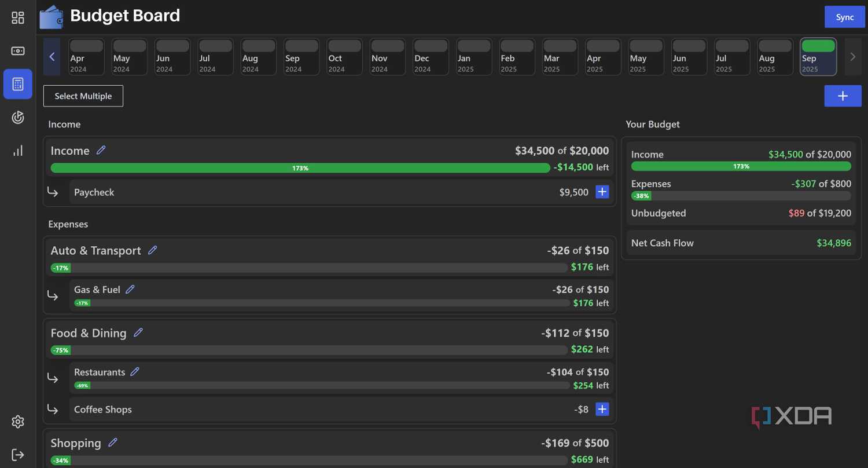Screen dimensions: 868x468
Task: Edit the Restaurants budget pencil
Action: point(135,372)
